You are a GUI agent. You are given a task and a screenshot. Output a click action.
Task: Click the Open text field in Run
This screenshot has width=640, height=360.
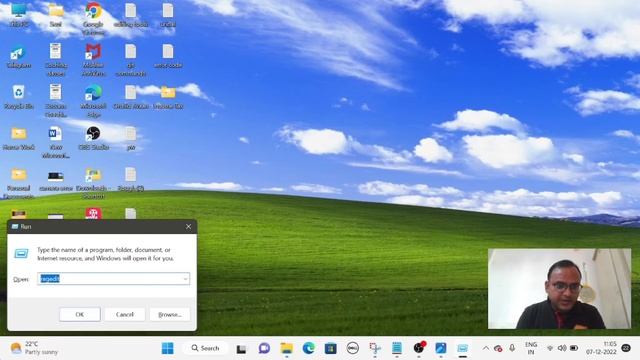(x=113, y=279)
